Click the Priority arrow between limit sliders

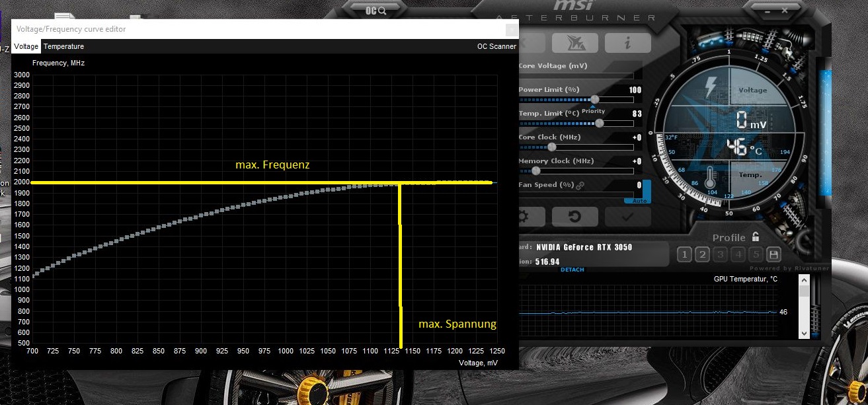tap(593, 106)
